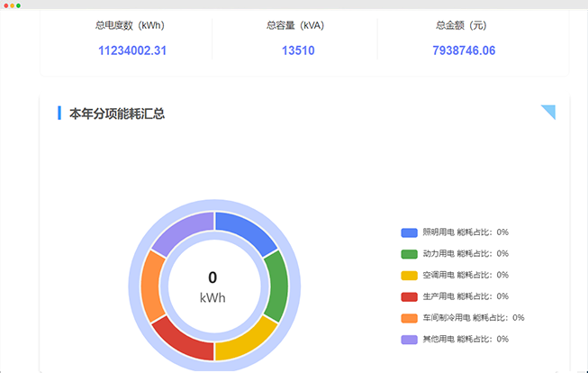This screenshot has width=588, height=373.
Task: Toggle the 生产用电 legend entry text
Action: (466, 296)
